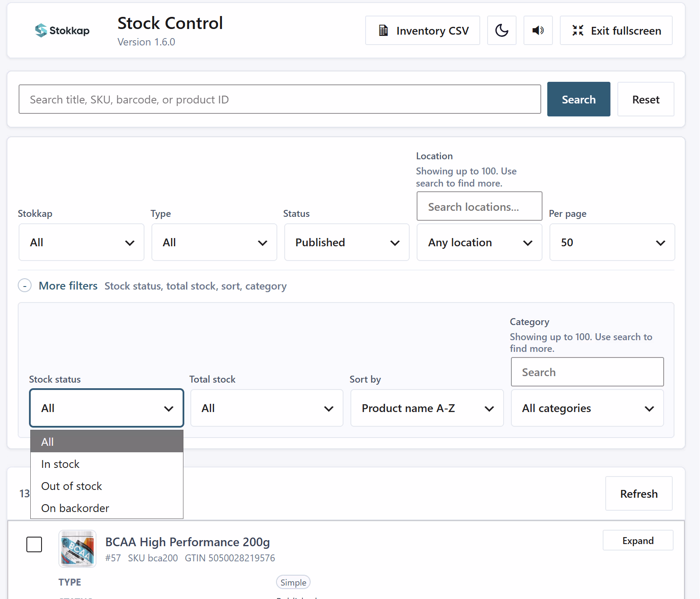Toggle sound speaker icon
This screenshot has height=599, width=700.
538,30
